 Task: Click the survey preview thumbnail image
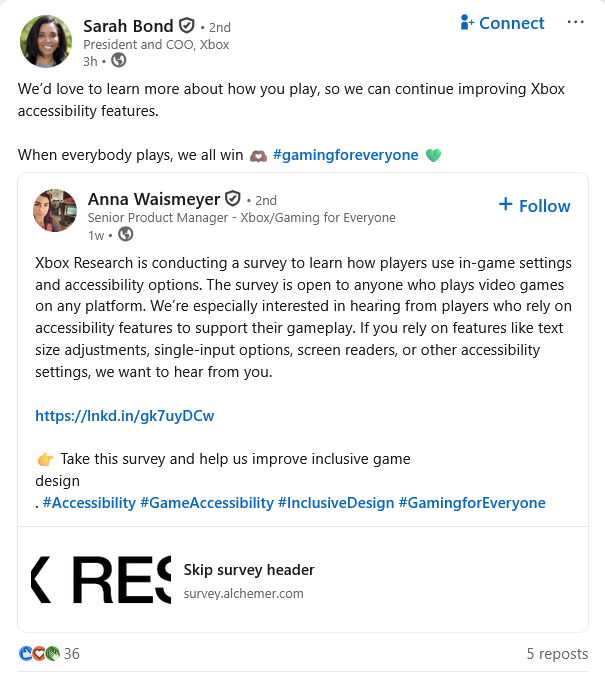[x=100, y=580]
